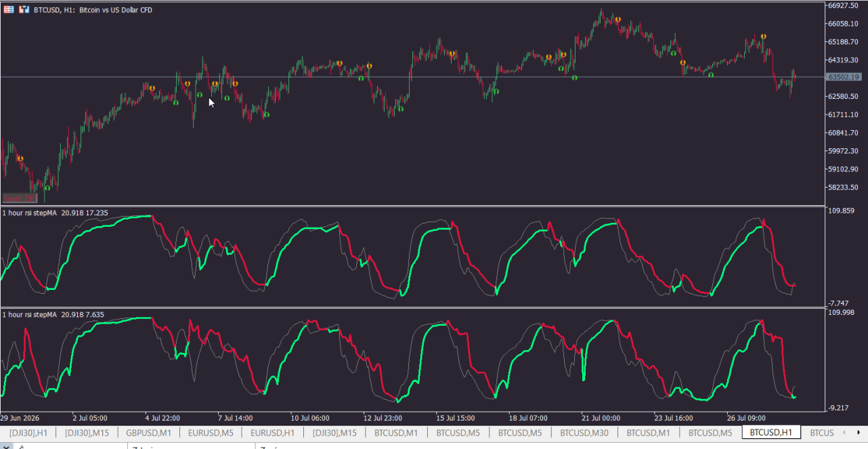Click the orange sell arrow near 29 Jun
This screenshot has width=868, height=449.
click(20, 158)
